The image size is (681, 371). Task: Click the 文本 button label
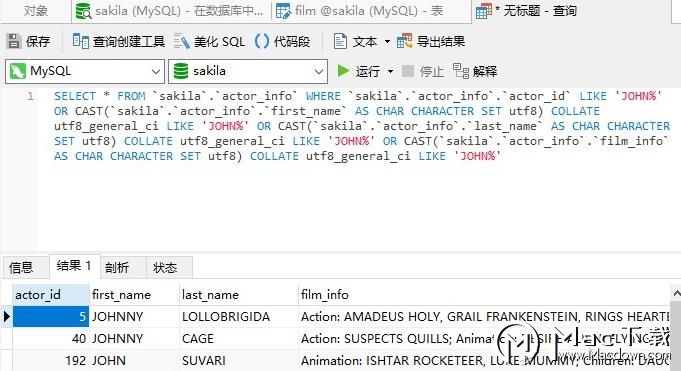[x=364, y=42]
